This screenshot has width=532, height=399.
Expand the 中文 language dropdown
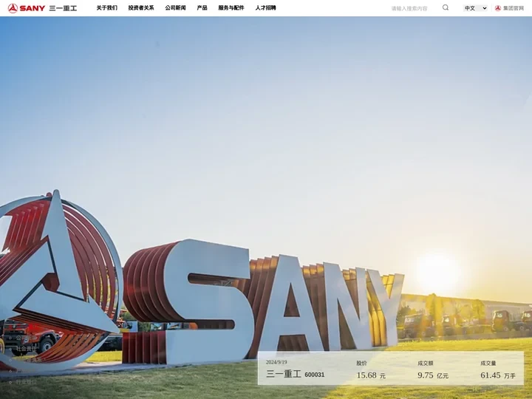click(475, 8)
